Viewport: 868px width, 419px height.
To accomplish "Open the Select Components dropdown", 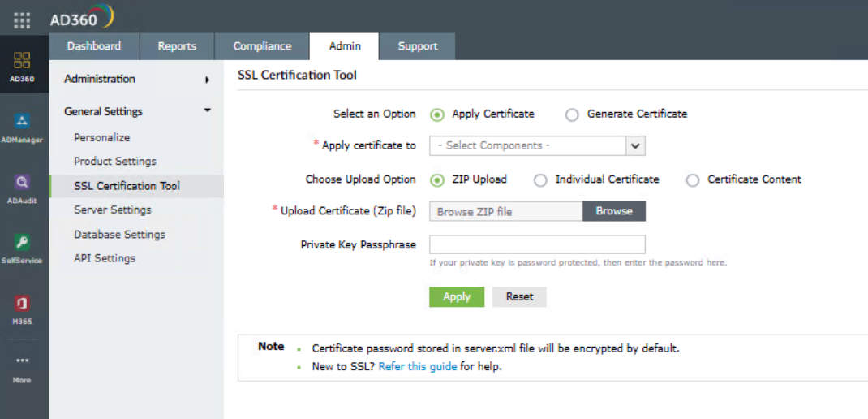I will [x=537, y=146].
